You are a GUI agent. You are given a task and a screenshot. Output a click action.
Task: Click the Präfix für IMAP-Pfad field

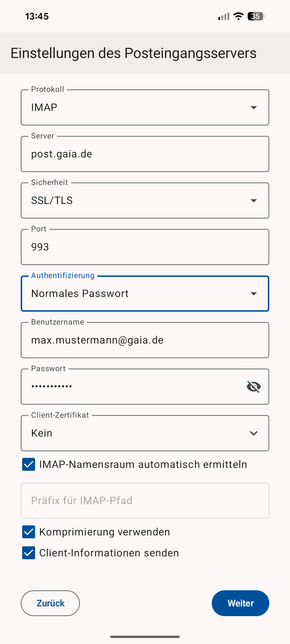pyautogui.click(x=145, y=501)
